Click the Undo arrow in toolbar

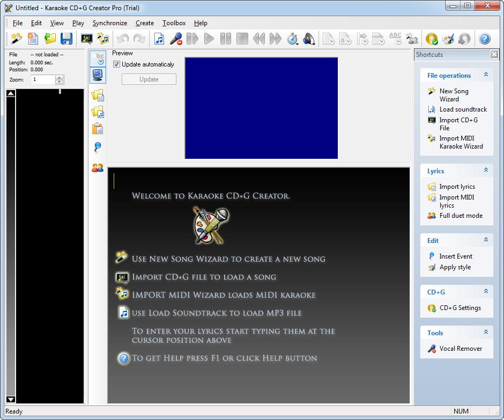[x=123, y=39]
